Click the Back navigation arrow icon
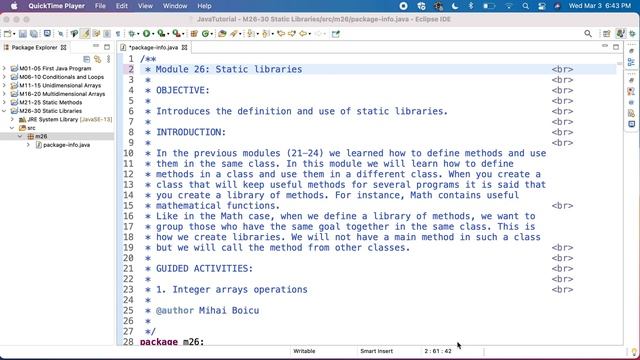Viewport: 640px width, 360px height. click(x=303, y=34)
